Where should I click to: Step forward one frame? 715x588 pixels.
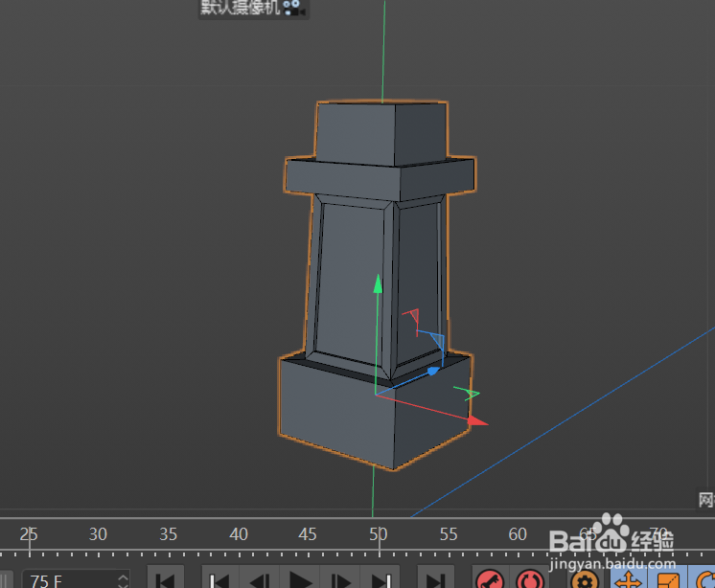[x=340, y=578]
